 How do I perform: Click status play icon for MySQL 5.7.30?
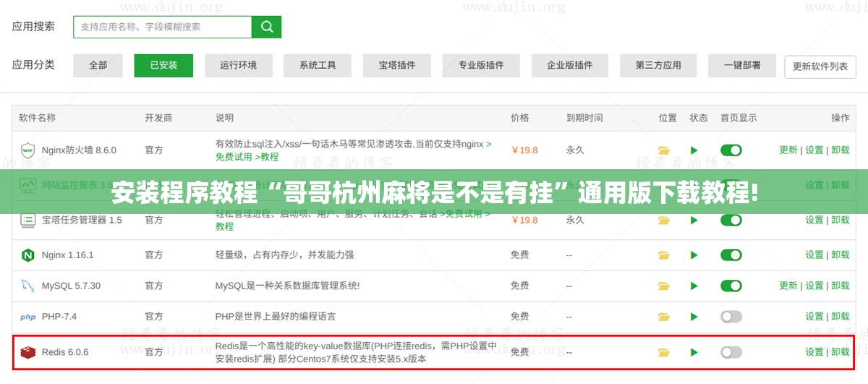[x=694, y=286]
